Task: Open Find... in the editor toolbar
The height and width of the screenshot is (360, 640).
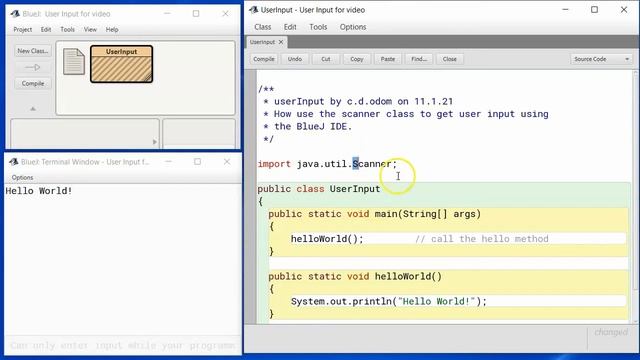Action: (419, 59)
